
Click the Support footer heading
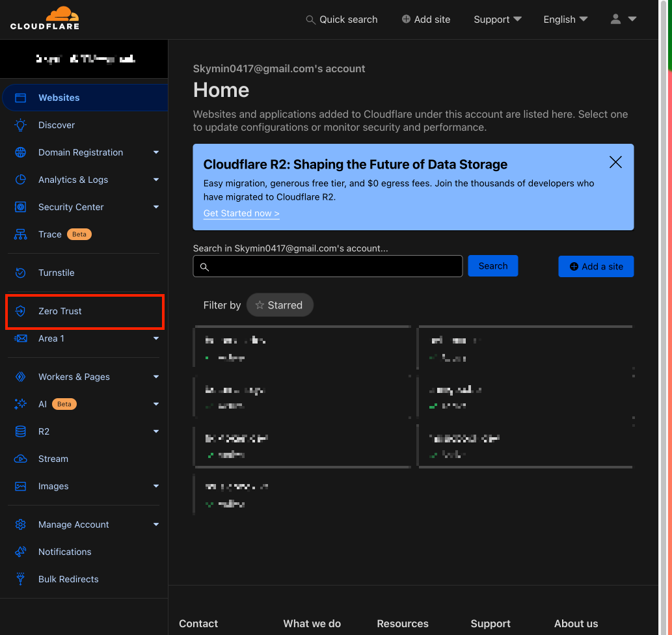coord(491,623)
